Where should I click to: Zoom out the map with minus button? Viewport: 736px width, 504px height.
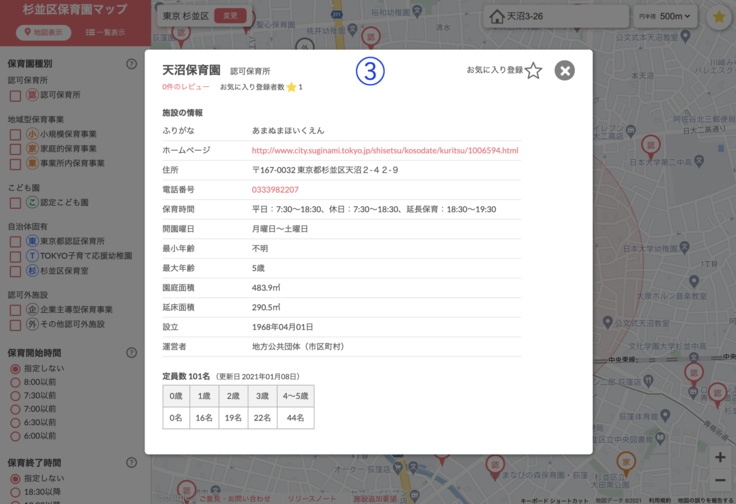point(719,482)
